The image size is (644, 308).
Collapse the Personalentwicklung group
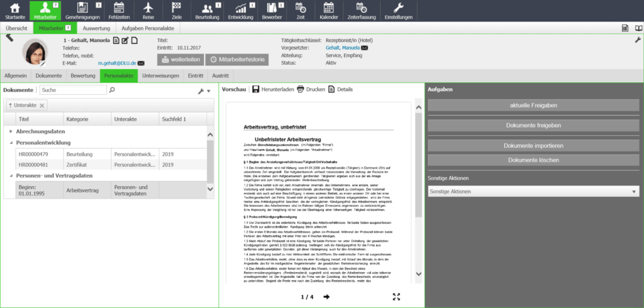tap(11, 143)
